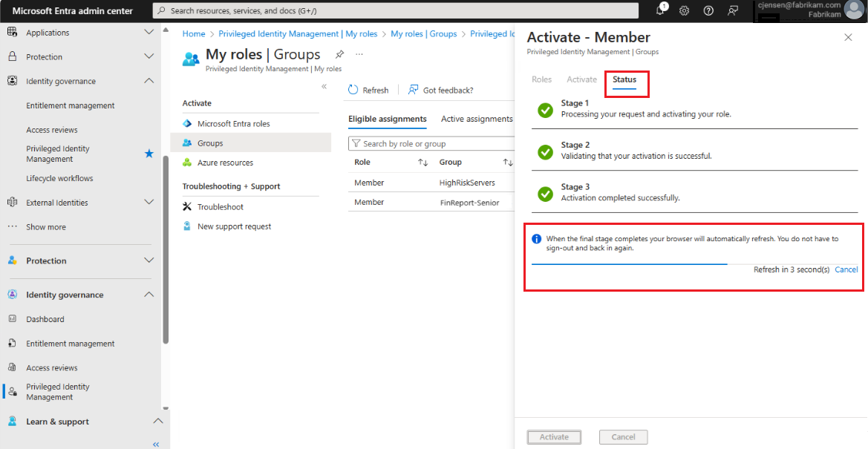Click the Got feedback icon

pyautogui.click(x=413, y=90)
